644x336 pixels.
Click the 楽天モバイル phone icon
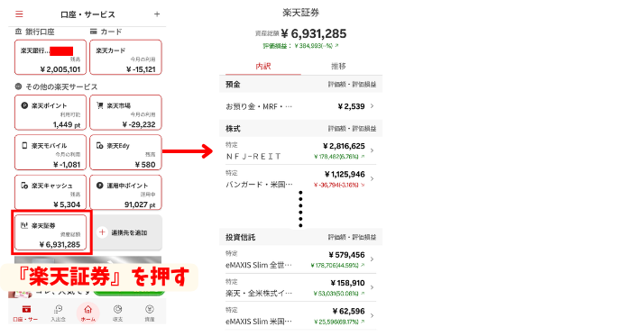(x=24, y=145)
